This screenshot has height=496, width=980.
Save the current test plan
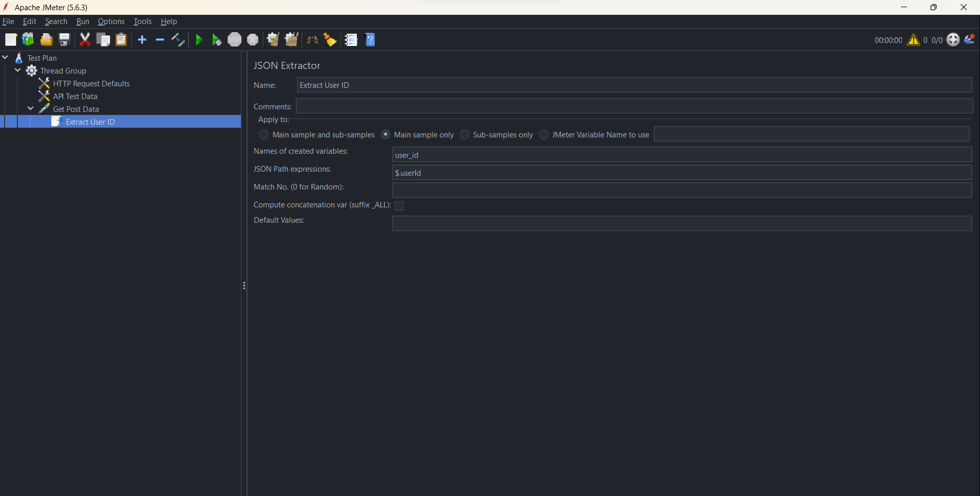point(63,39)
